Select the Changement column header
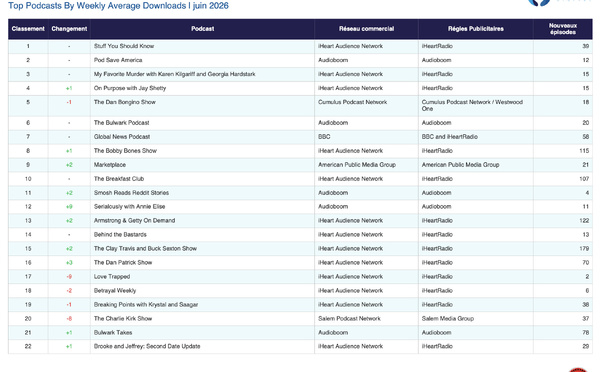The height and width of the screenshot is (372, 600). [69, 29]
